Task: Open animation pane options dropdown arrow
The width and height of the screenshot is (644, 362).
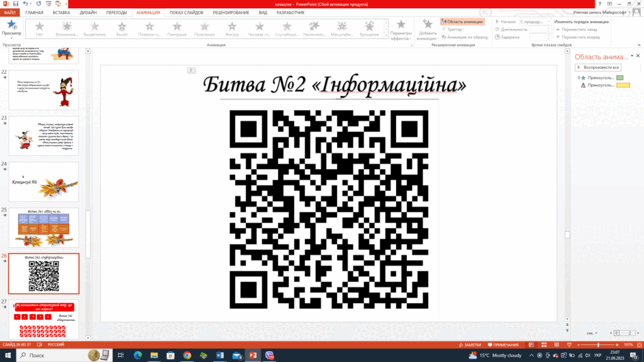Action: (632, 56)
